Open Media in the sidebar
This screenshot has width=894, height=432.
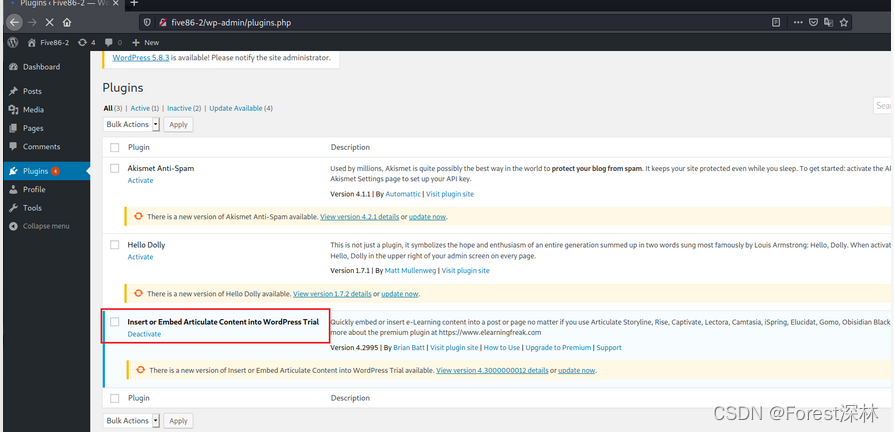coord(33,109)
